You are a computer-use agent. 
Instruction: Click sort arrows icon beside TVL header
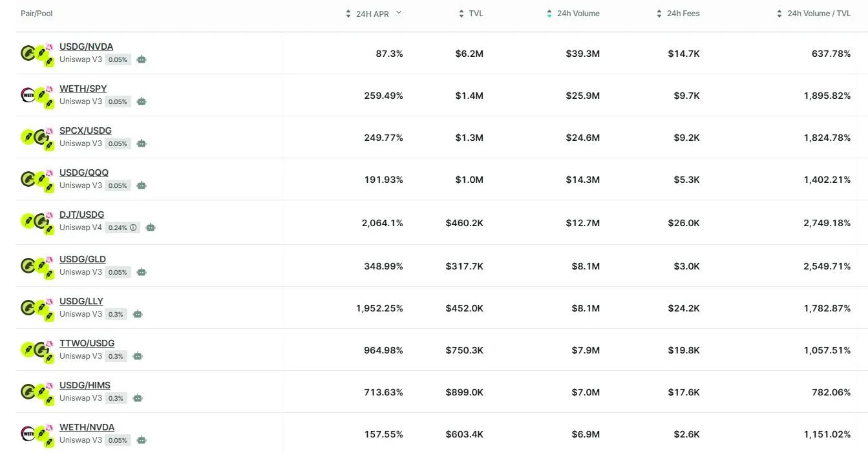coord(461,14)
